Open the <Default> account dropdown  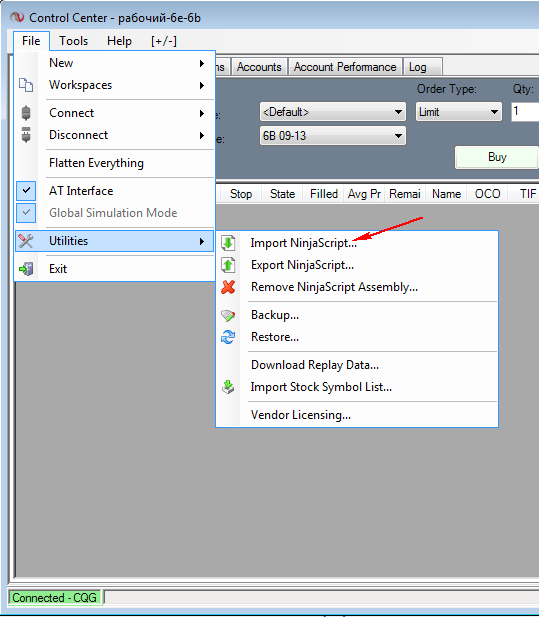pos(333,112)
